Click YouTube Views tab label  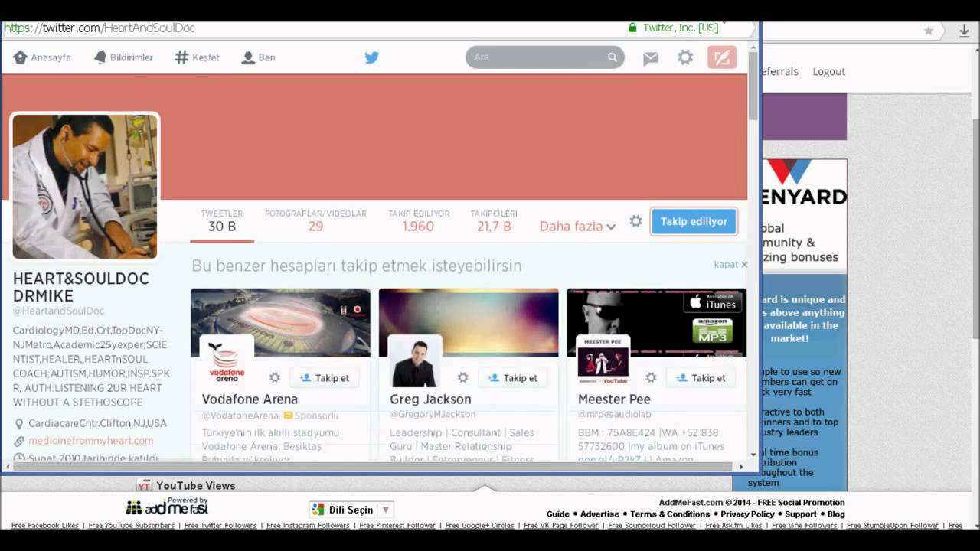coord(195,485)
